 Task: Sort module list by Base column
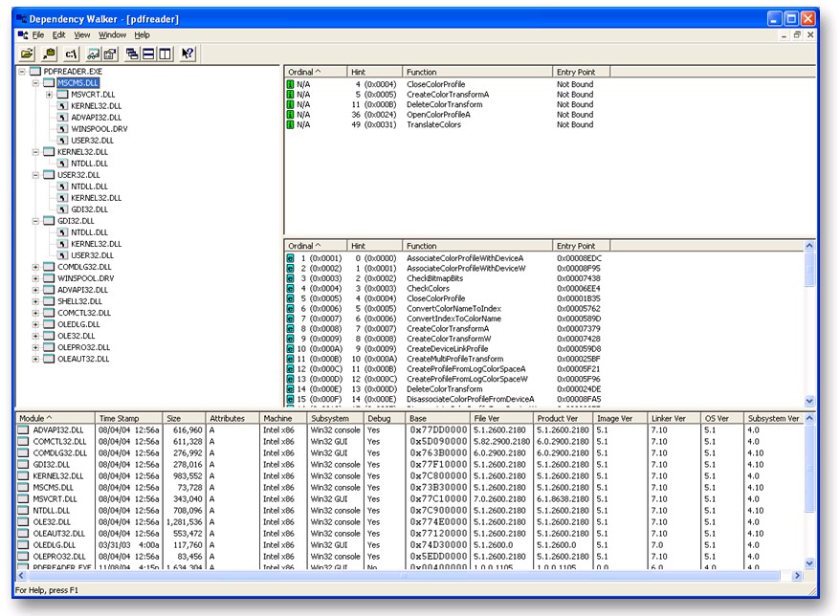tap(437, 418)
